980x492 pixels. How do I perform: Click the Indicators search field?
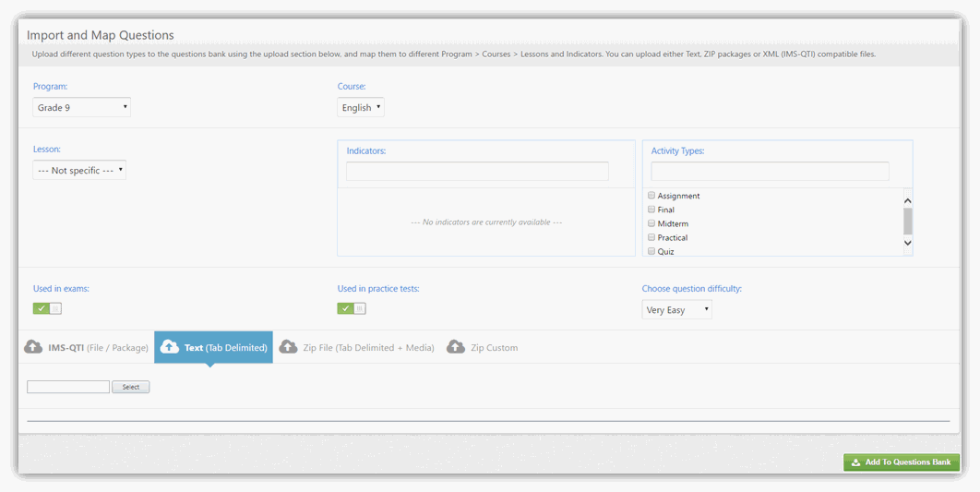pos(477,172)
